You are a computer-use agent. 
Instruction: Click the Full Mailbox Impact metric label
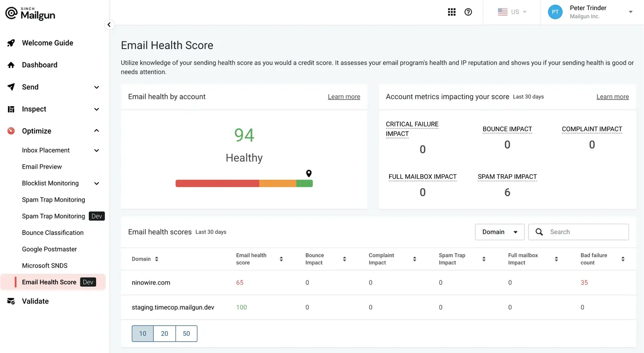(x=422, y=177)
